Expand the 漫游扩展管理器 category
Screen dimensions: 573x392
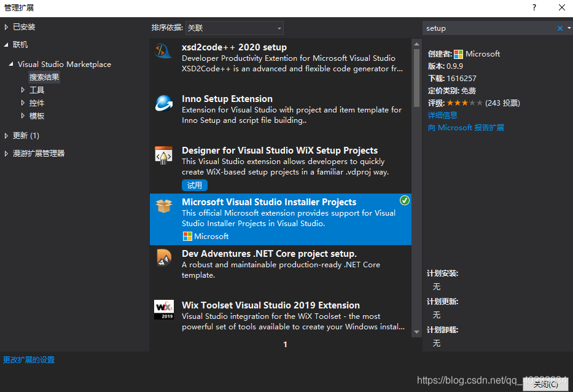pyautogui.click(x=6, y=154)
